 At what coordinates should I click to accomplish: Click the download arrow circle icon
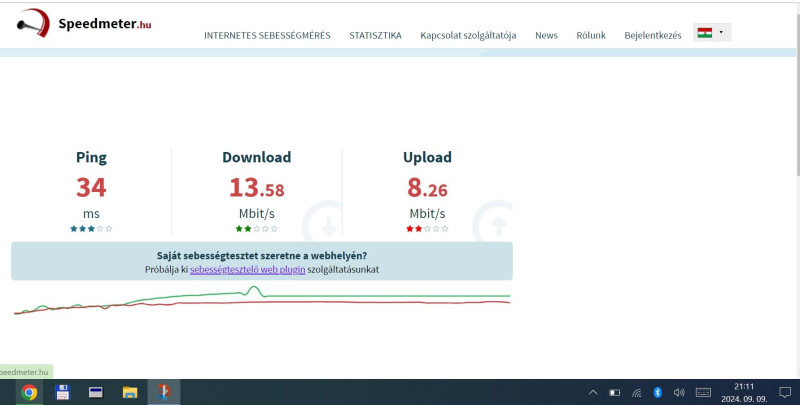tap(323, 222)
